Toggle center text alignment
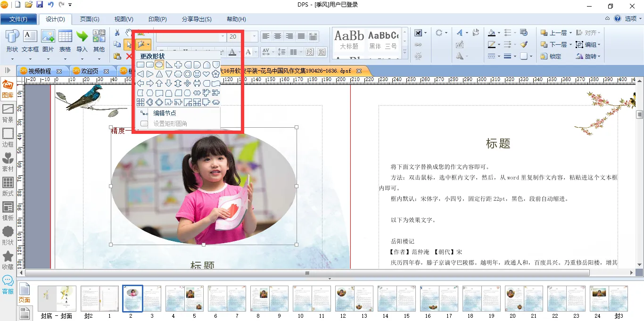This screenshot has height=321, width=644. coord(278,36)
